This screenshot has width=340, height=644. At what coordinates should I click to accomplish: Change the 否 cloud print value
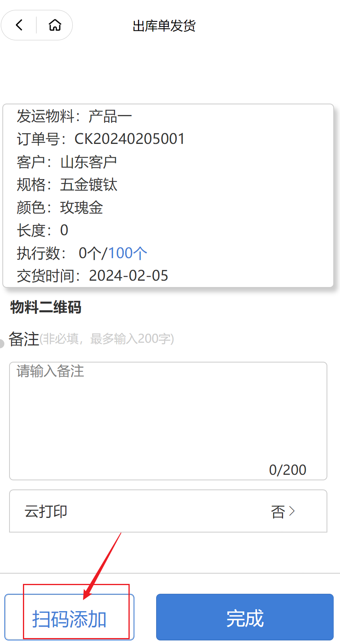point(278,512)
